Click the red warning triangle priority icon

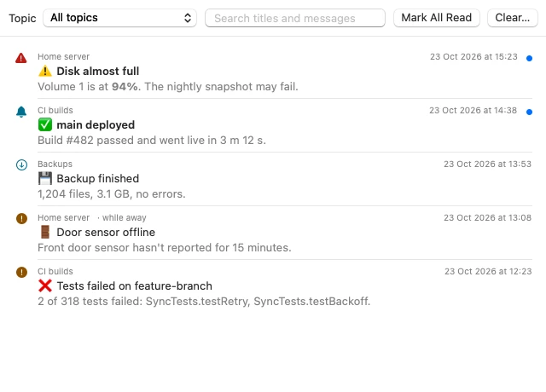(21, 58)
